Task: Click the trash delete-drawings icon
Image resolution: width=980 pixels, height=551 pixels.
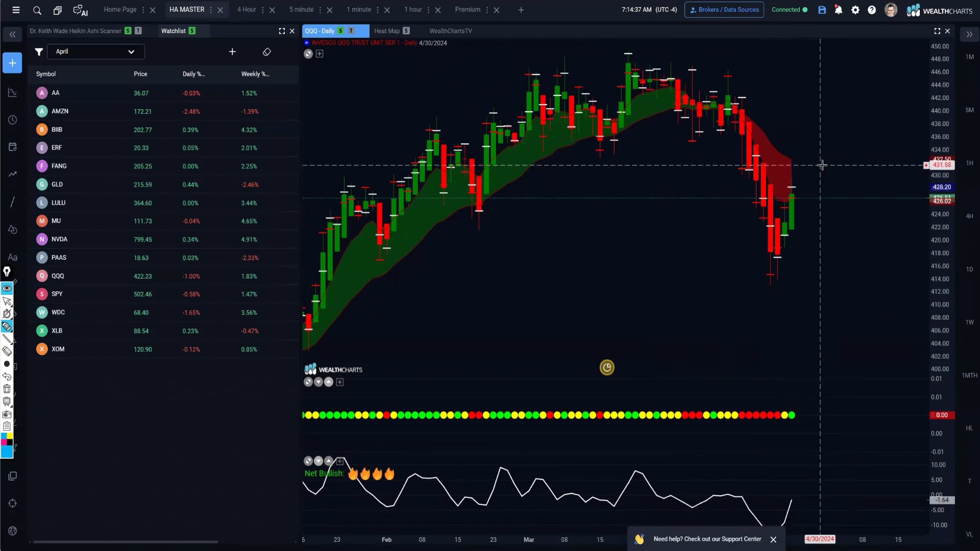Action: [x=7, y=389]
